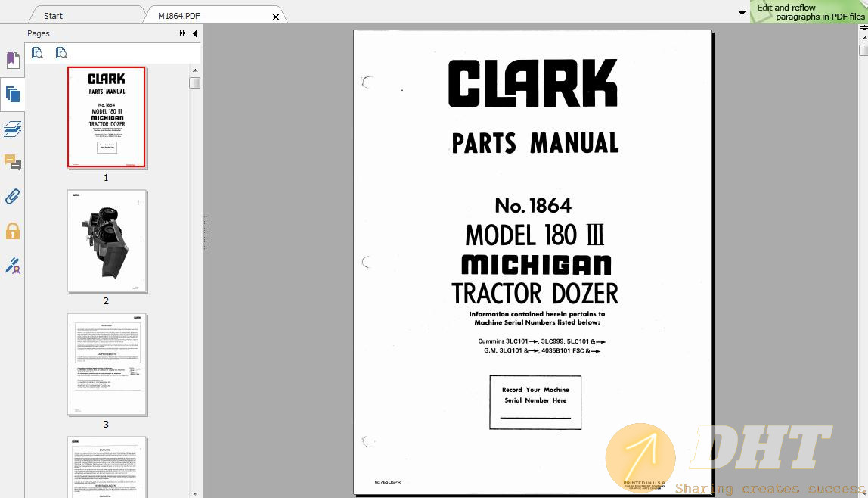The height and width of the screenshot is (498, 868).
Task: Open the Bookmarks panel icon
Action: pyautogui.click(x=13, y=60)
